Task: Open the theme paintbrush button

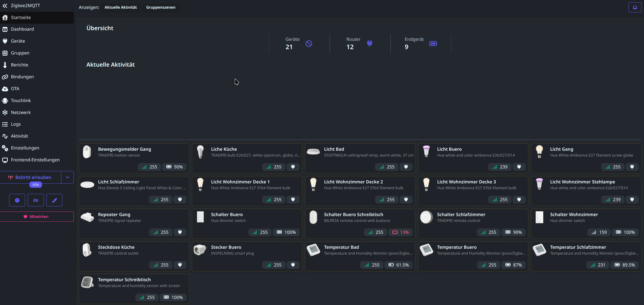Action: [x=54, y=200]
